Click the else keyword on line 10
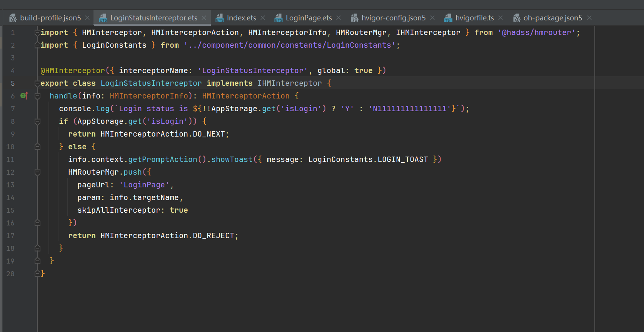The height and width of the screenshot is (332, 644). (x=77, y=147)
